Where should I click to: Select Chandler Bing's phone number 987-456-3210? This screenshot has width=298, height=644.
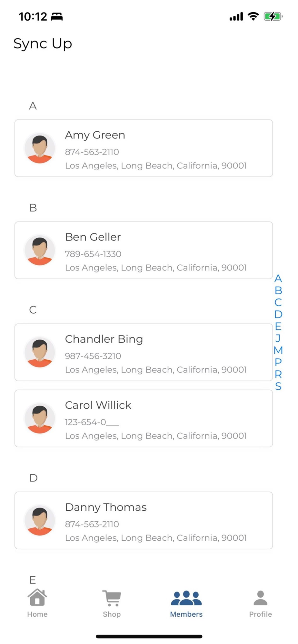(x=93, y=356)
